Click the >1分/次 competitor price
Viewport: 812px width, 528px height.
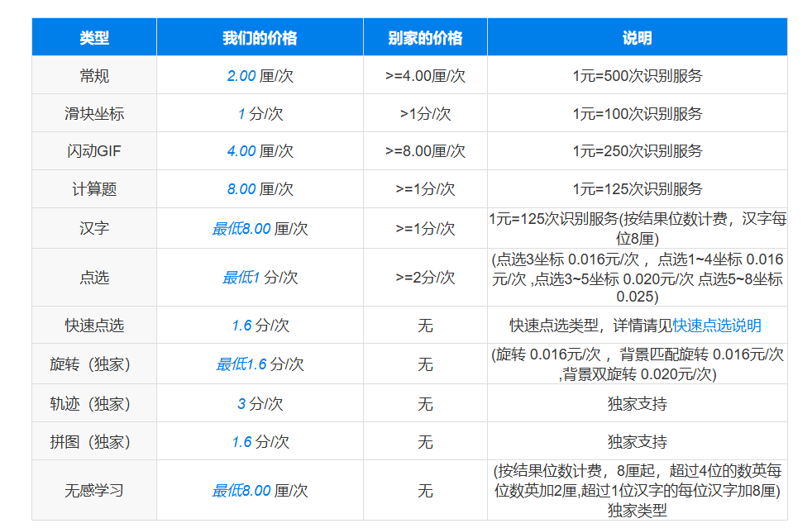click(425, 113)
